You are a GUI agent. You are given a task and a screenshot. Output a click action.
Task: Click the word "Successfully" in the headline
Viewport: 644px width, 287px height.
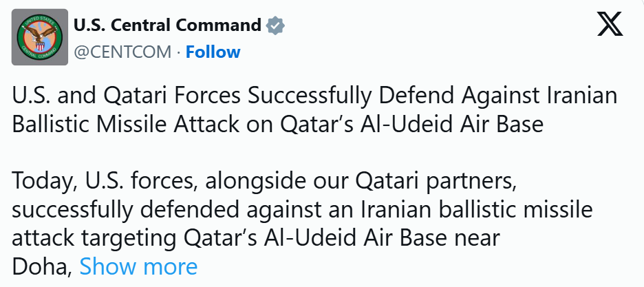pos(310,96)
